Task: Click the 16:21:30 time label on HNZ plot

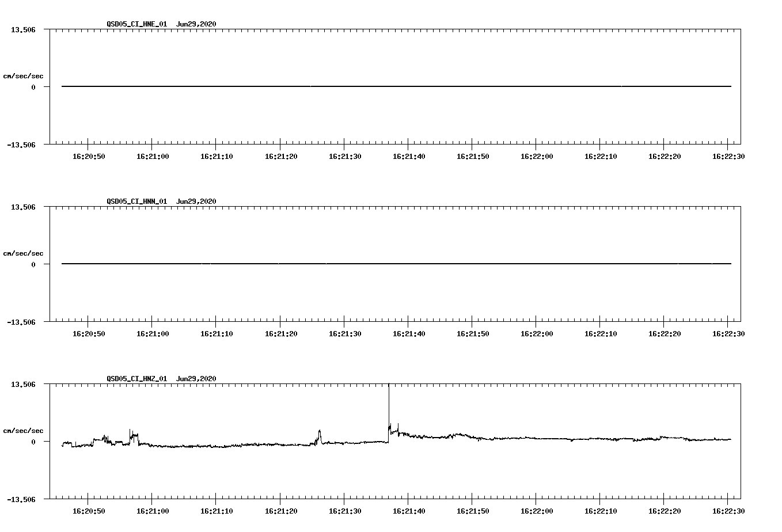Action: [x=344, y=511]
